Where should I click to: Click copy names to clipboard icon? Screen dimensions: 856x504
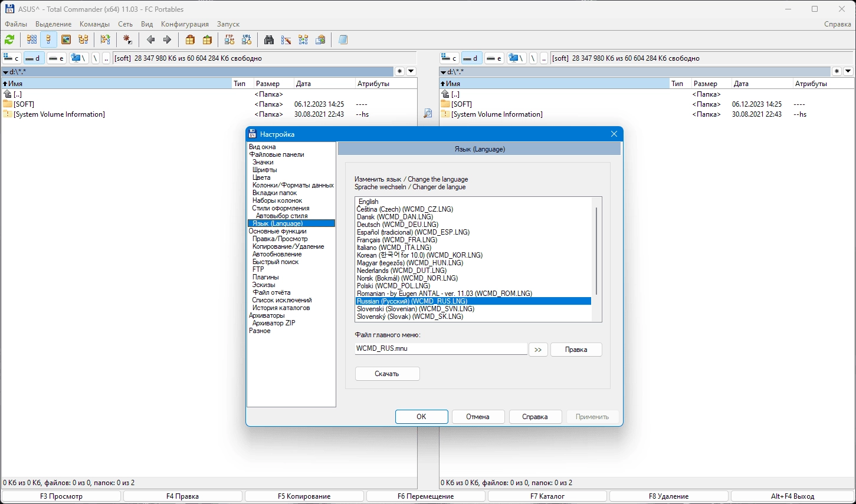tap(320, 40)
